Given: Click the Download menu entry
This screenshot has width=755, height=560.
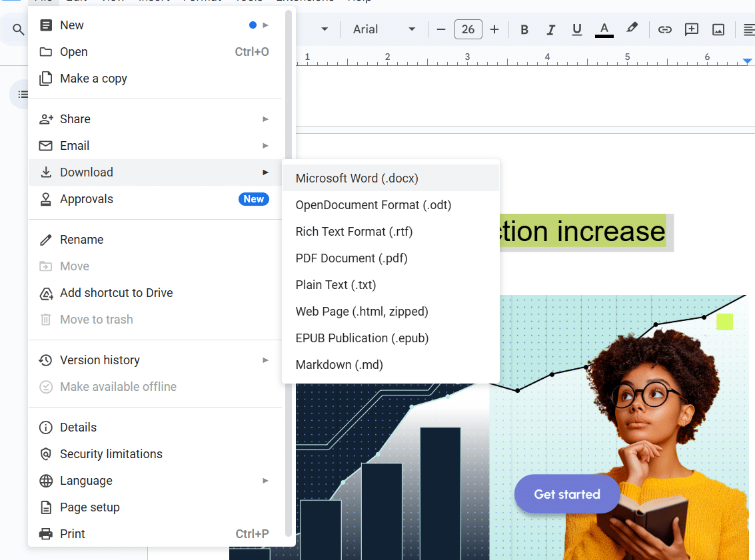Looking at the screenshot, I should click(155, 172).
